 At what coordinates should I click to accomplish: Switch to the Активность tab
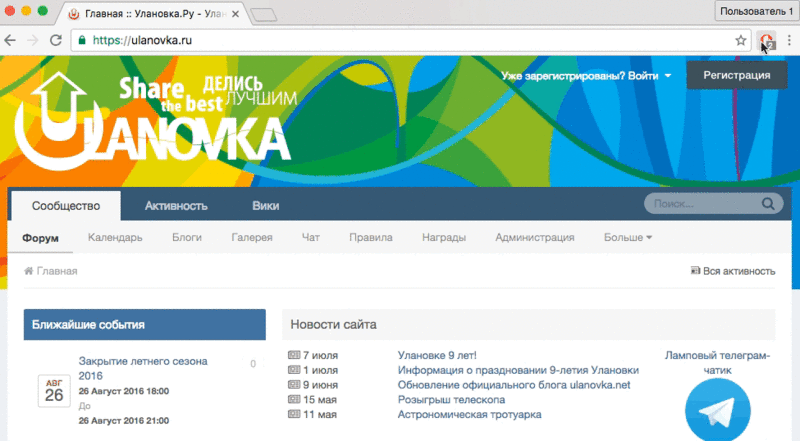pos(176,206)
